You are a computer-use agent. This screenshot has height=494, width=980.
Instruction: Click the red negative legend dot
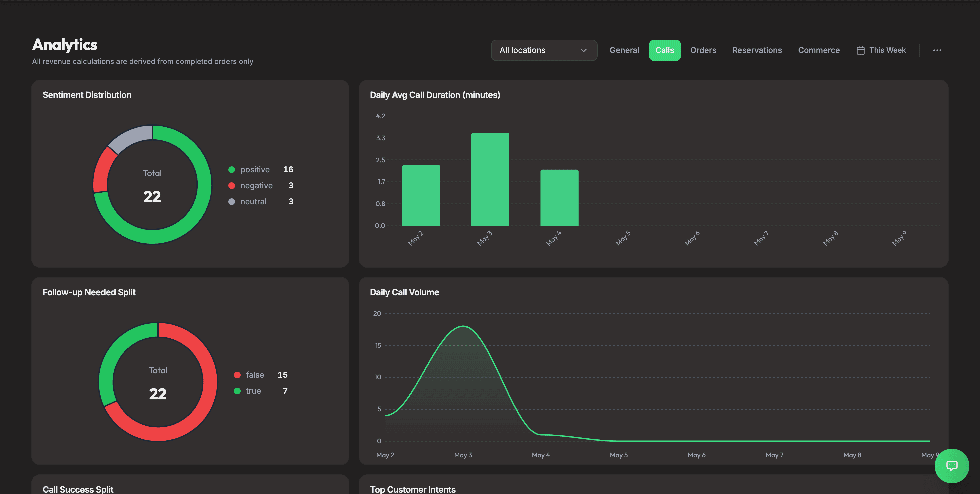[231, 186]
